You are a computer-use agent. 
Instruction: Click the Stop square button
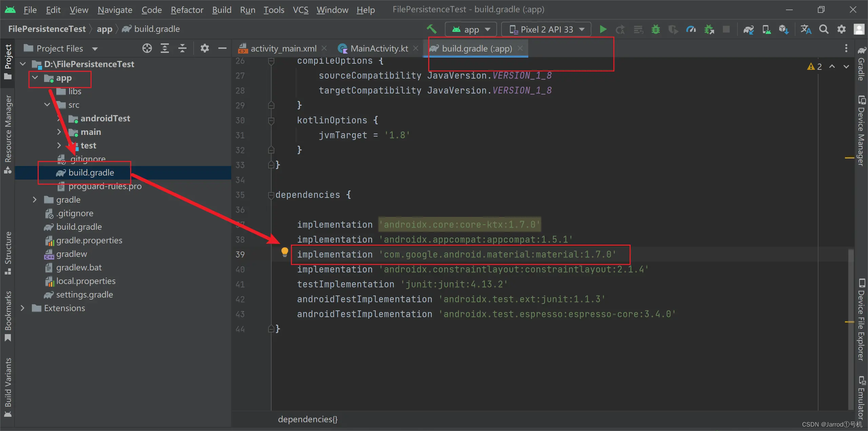click(726, 29)
